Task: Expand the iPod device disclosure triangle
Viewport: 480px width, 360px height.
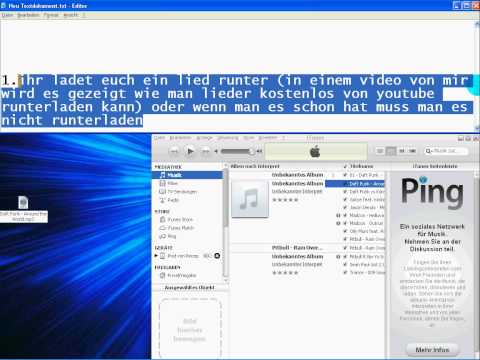Action: 156,256
